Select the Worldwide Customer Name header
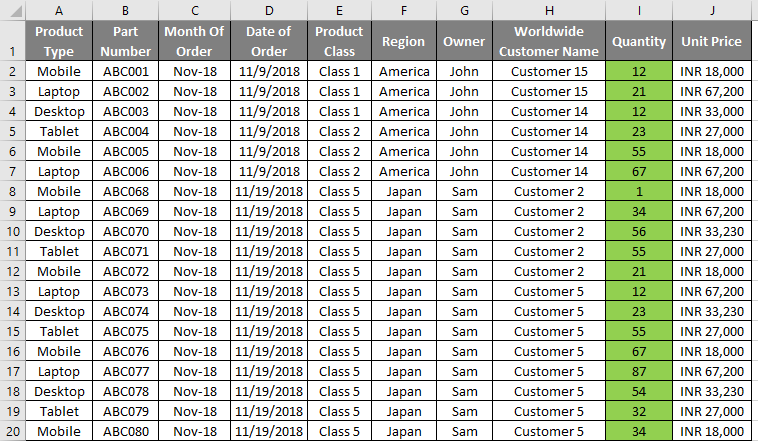Image resolution: width=758 pixels, height=441 pixels. point(549,41)
